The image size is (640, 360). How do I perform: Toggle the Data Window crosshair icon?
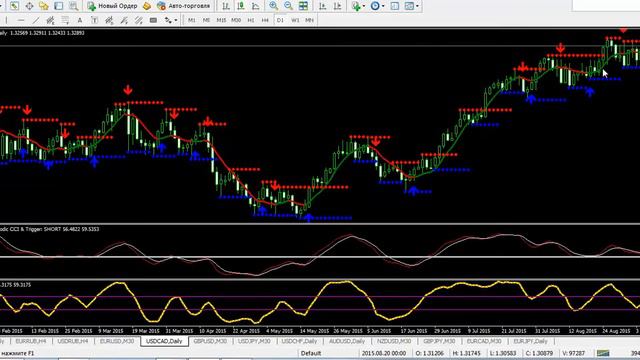coord(29,6)
